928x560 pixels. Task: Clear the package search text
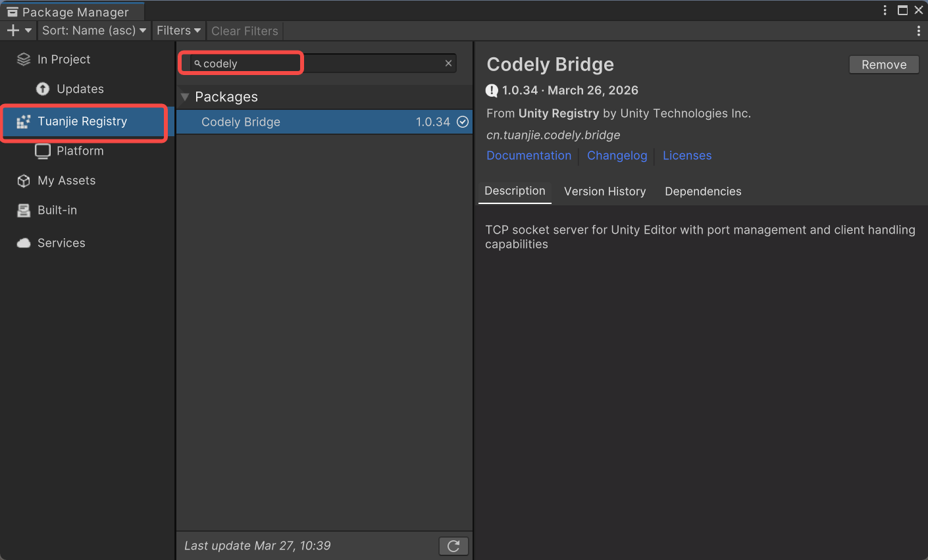(x=448, y=63)
